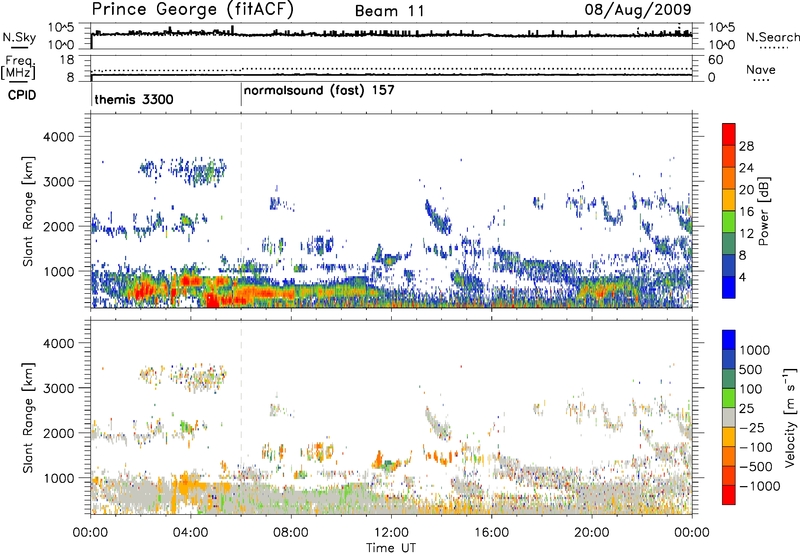Click the '2000' tick of the velocity panel

click(59, 433)
